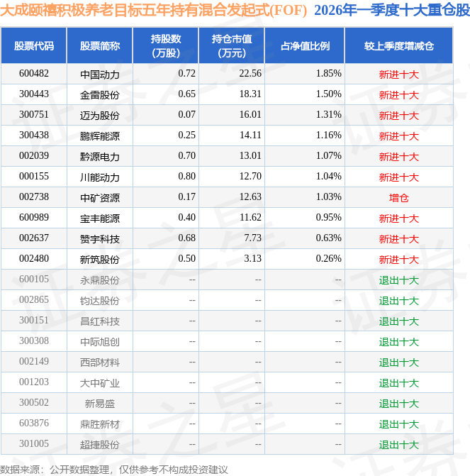The height and width of the screenshot is (476, 470).
Task: Click 退出十大 in the 永鼎股份 row
Action: click(x=398, y=280)
